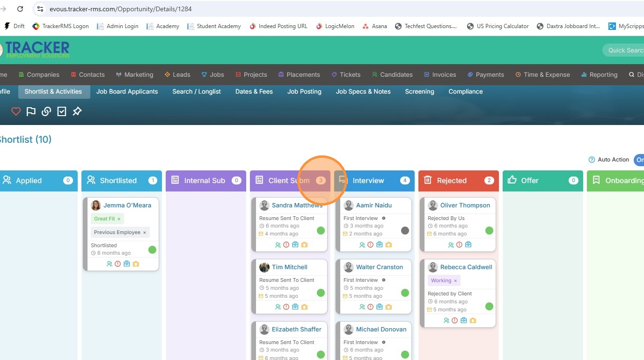Image resolution: width=644 pixels, height=360 pixels.
Task: Click the blue briefcase icon on Jemma O'Meara's card
Action: click(x=127, y=264)
